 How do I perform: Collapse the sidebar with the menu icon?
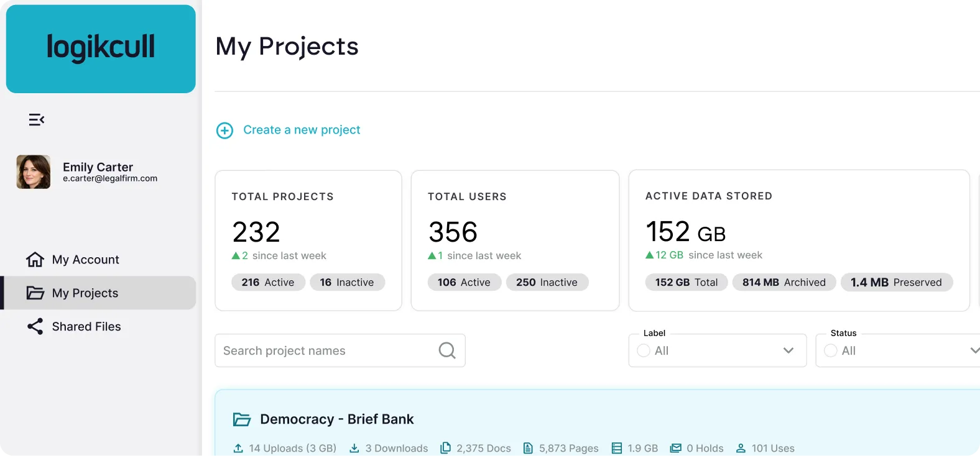pos(36,119)
